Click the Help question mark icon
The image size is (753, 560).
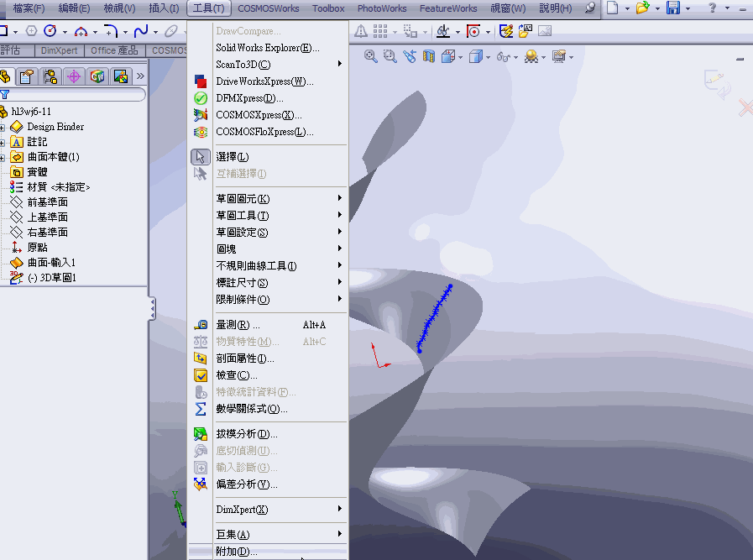[712, 8]
